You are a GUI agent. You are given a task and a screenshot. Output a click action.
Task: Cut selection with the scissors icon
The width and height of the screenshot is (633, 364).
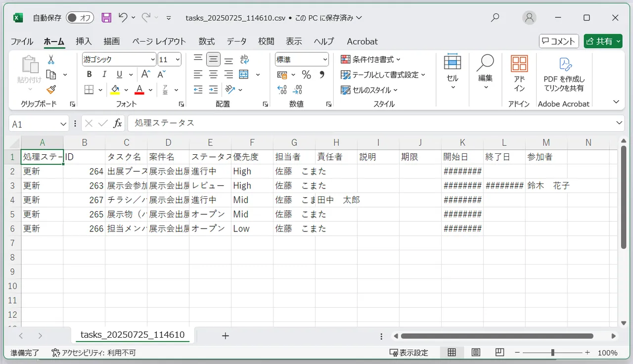click(x=51, y=60)
